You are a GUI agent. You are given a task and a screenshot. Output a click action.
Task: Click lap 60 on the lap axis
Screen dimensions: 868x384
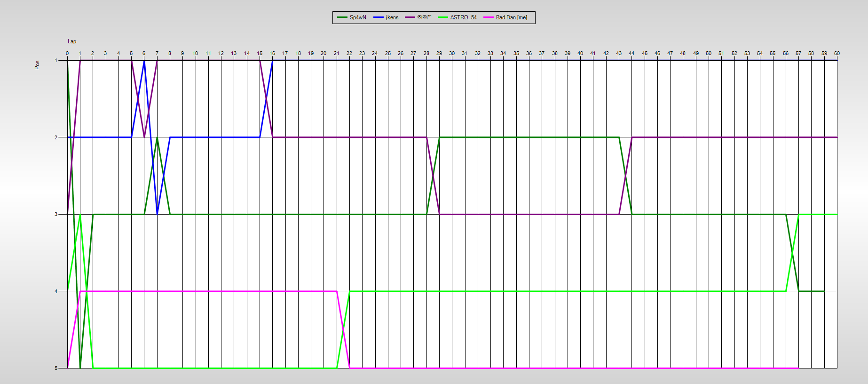click(836, 53)
